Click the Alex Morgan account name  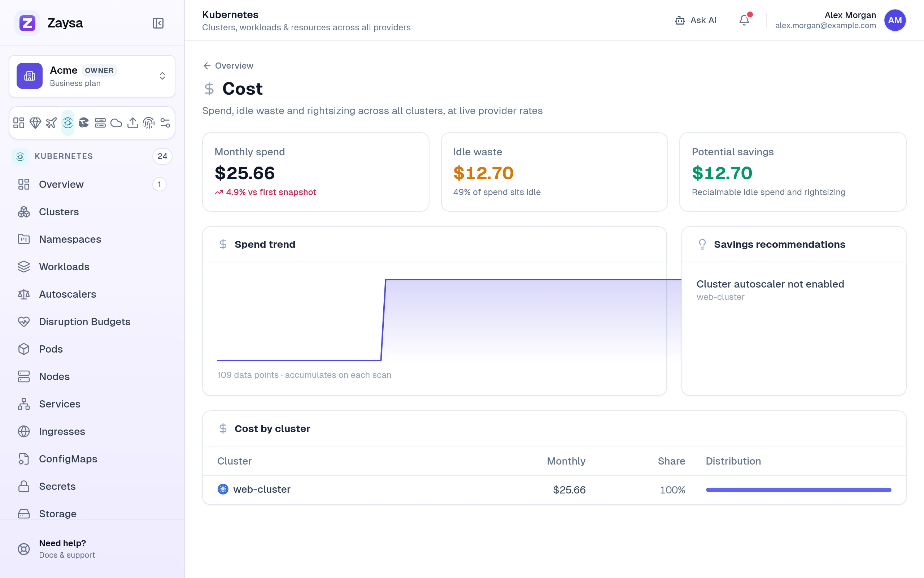click(850, 15)
